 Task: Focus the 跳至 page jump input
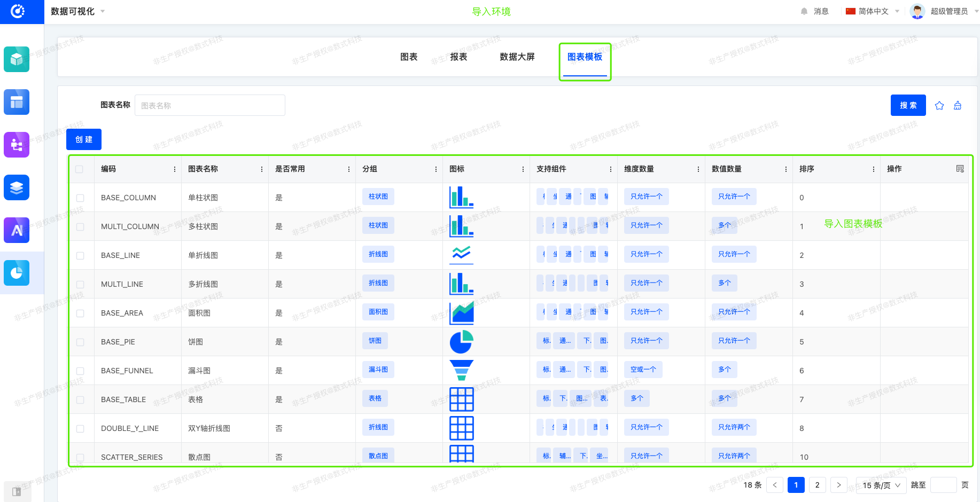(x=944, y=485)
